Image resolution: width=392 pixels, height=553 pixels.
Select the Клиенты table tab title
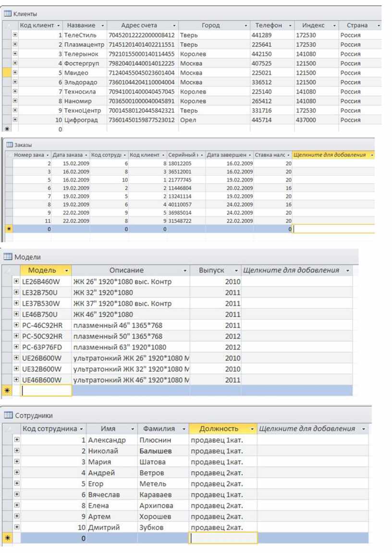[25, 14]
